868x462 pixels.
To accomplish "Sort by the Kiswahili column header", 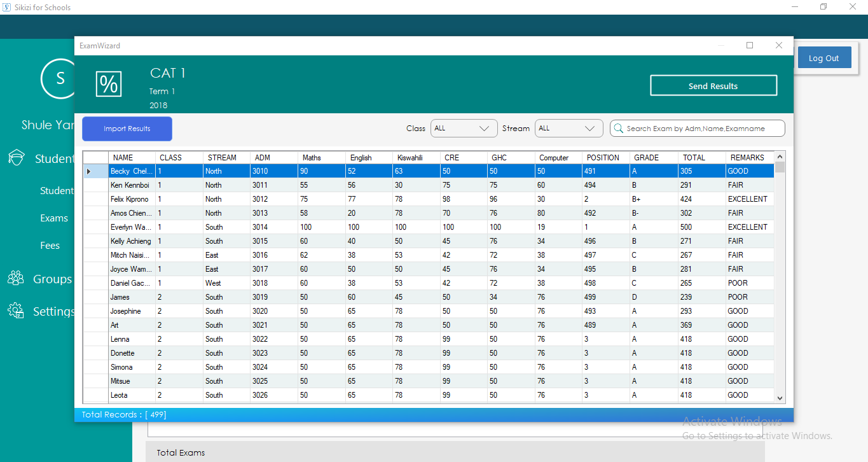I will (417, 157).
